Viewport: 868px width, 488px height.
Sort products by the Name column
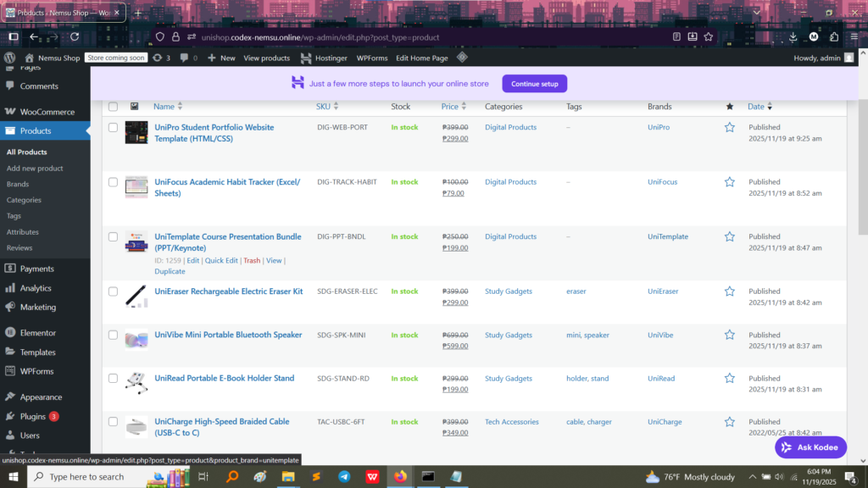click(164, 107)
